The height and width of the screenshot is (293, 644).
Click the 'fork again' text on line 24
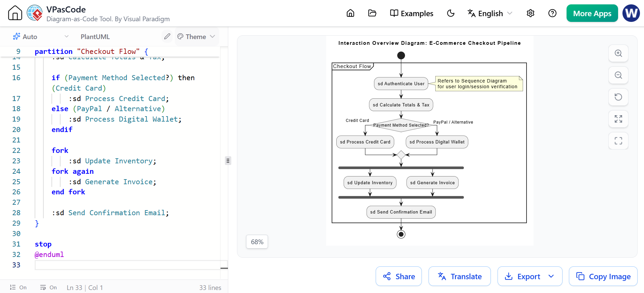point(73,171)
